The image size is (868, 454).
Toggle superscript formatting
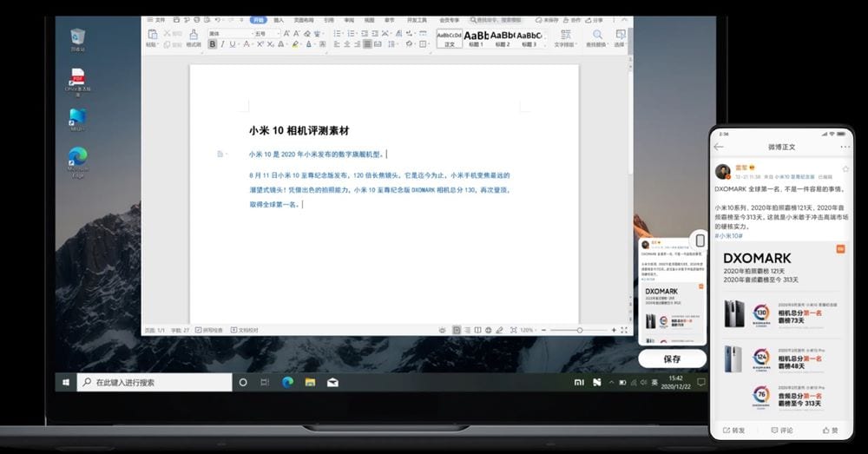(x=260, y=43)
